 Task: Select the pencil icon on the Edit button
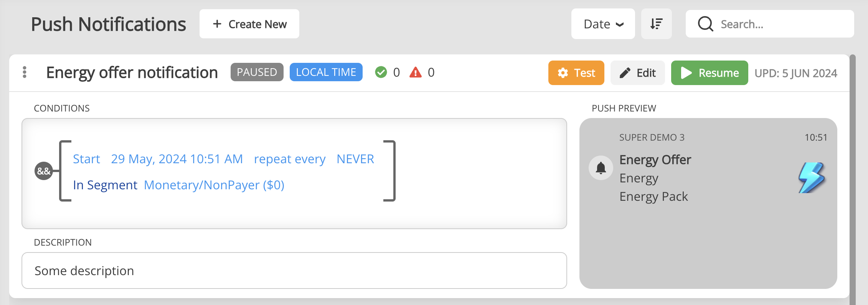[x=625, y=72]
